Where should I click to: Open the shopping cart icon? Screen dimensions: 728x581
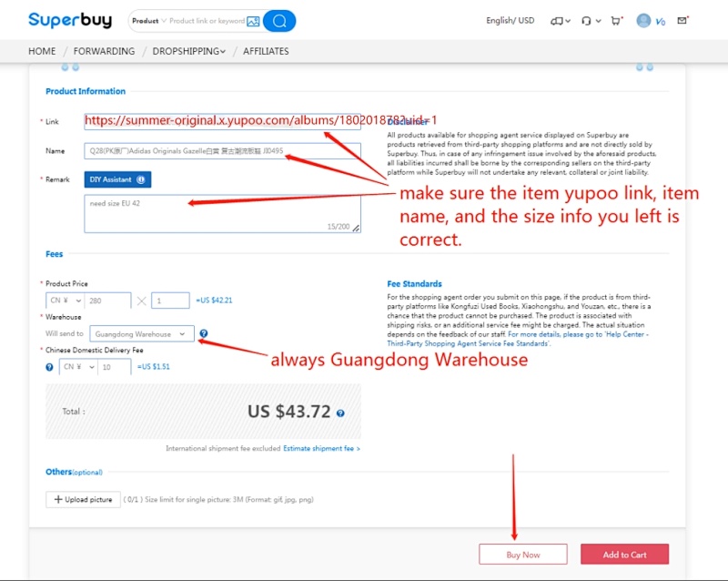coord(616,20)
